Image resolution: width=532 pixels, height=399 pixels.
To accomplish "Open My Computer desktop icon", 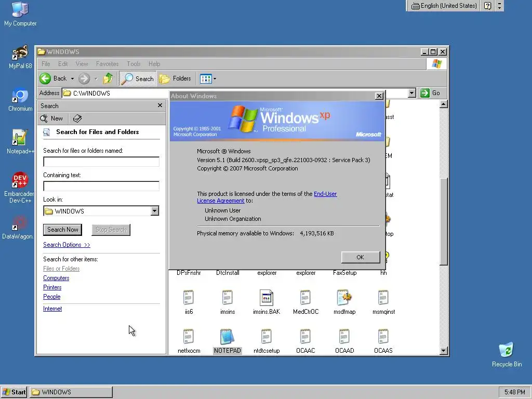I will [20, 14].
